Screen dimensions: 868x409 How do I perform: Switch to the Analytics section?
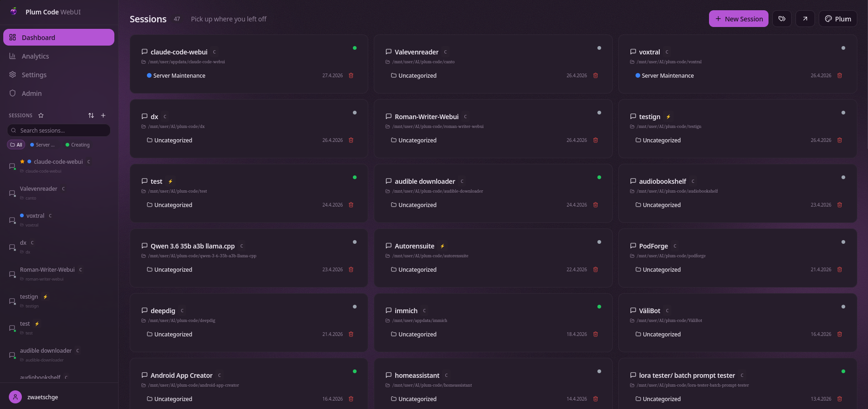point(35,56)
